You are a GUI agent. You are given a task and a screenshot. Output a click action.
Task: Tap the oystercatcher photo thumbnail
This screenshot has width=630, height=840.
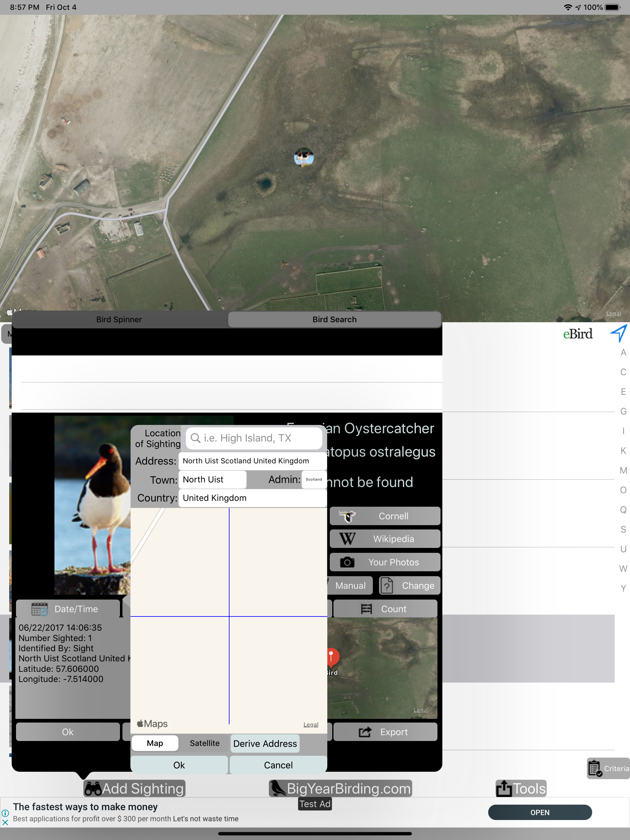pyautogui.click(x=92, y=505)
